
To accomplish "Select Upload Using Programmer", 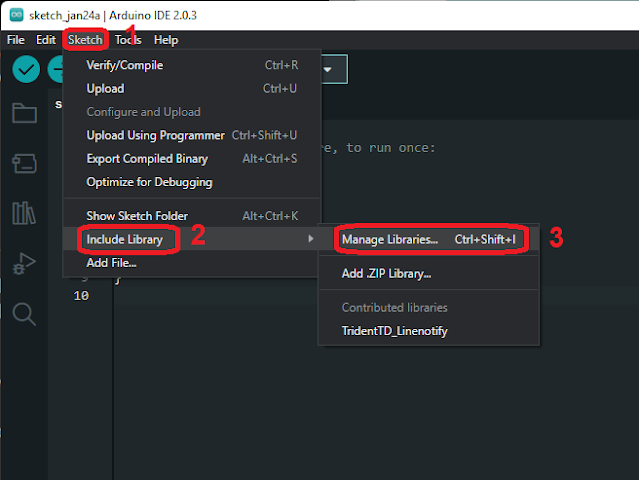I will point(192,135).
